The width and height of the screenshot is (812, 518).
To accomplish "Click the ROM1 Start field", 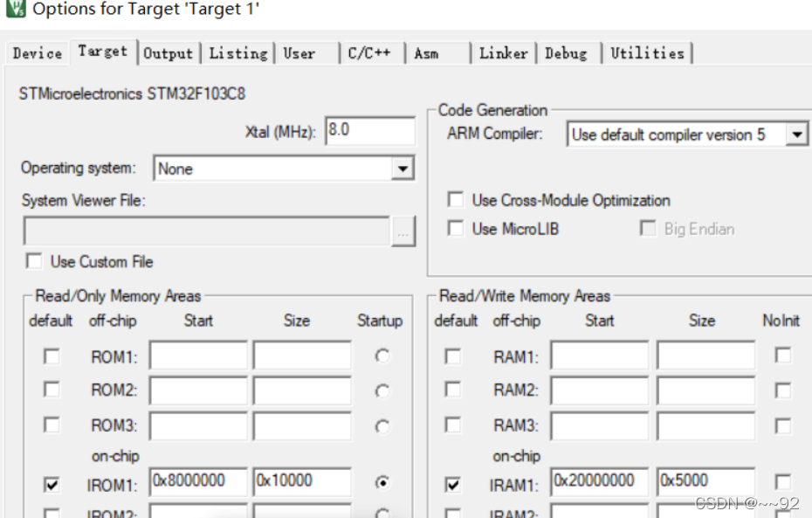I will click(198, 355).
